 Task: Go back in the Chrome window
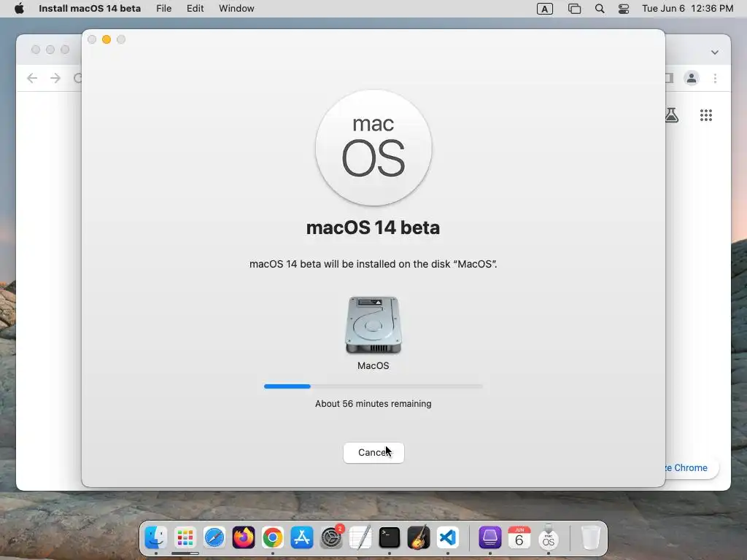pos(32,78)
